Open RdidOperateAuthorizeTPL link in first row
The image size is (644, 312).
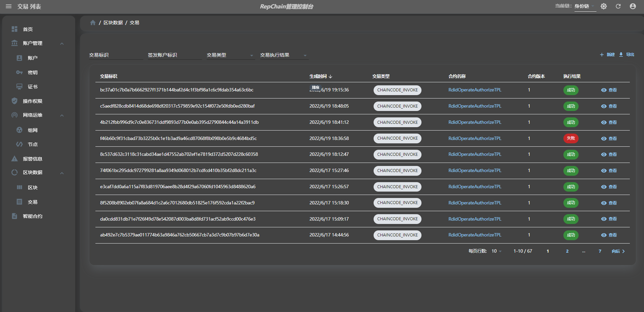point(475,90)
